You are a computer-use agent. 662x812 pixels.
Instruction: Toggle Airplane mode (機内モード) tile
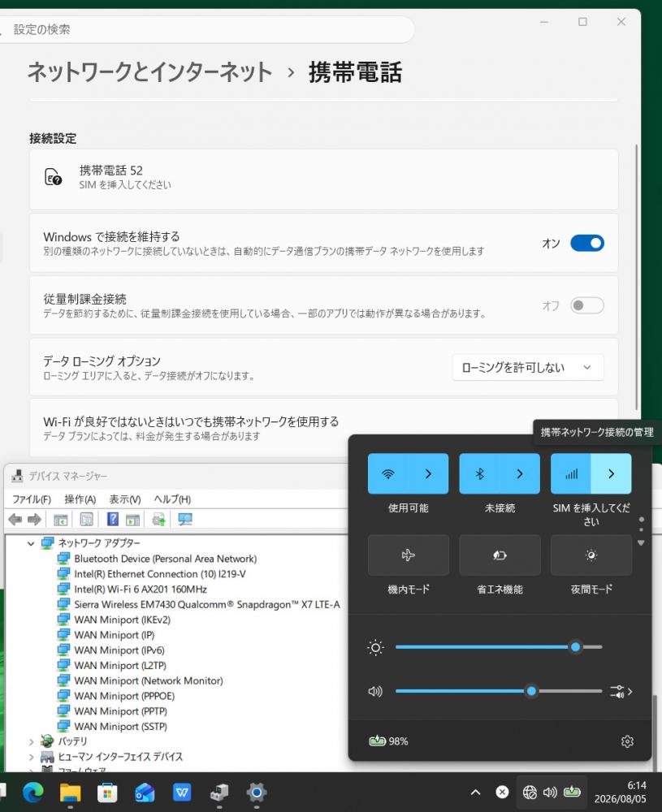tap(409, 555)
